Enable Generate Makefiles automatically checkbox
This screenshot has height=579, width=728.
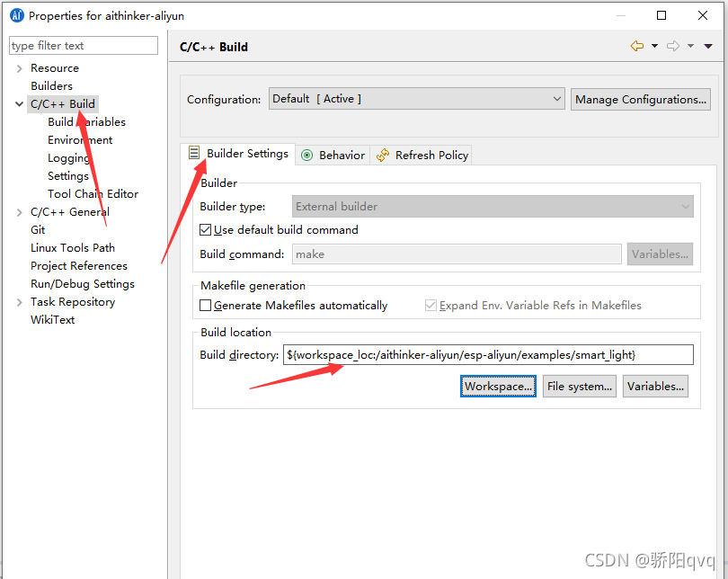205,306
